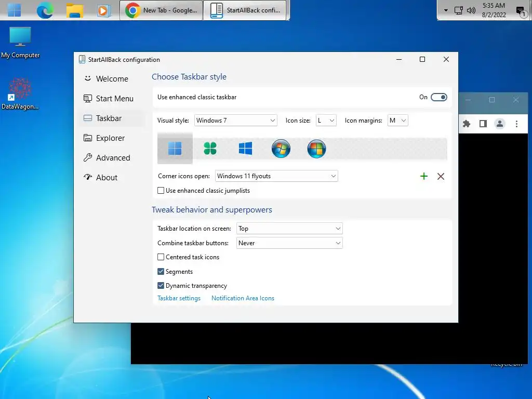This screenshot has width=532, height=399.
Task: Pick the Windows 10 flat logo start icon
Action: [x=245, y=148]
